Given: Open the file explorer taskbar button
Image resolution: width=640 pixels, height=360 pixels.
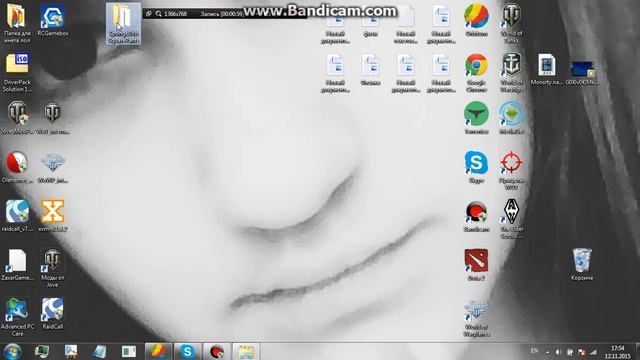Looking at the screenshot, I should (246, 351).
